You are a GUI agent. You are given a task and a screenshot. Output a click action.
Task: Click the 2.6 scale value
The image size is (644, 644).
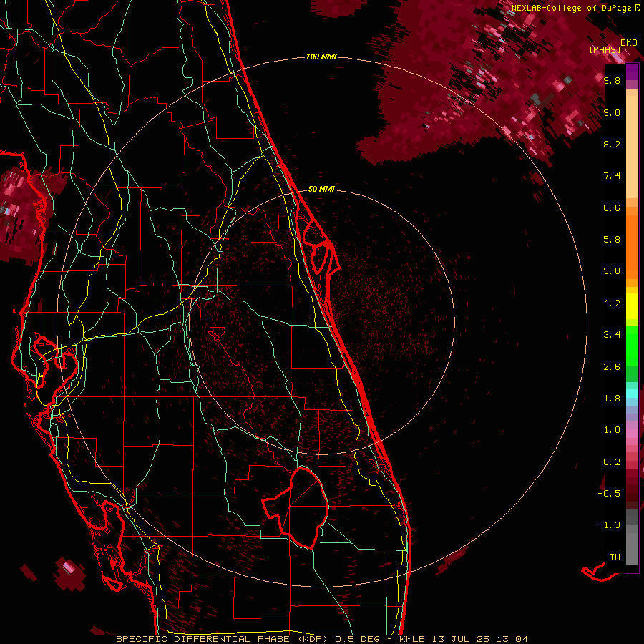[612, 367]
